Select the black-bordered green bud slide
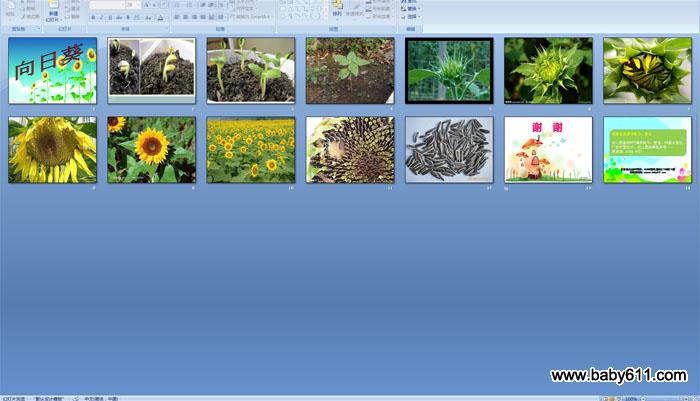 coord(449,71)
